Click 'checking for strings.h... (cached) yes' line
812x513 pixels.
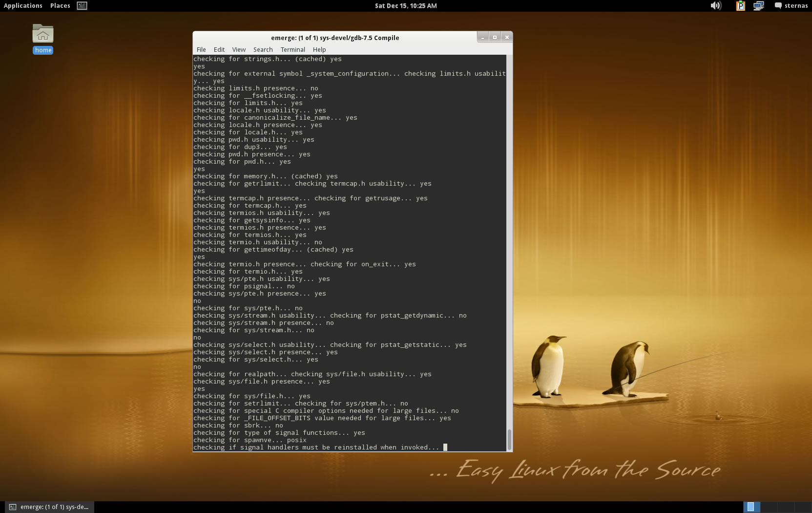(x=268, y=59)
